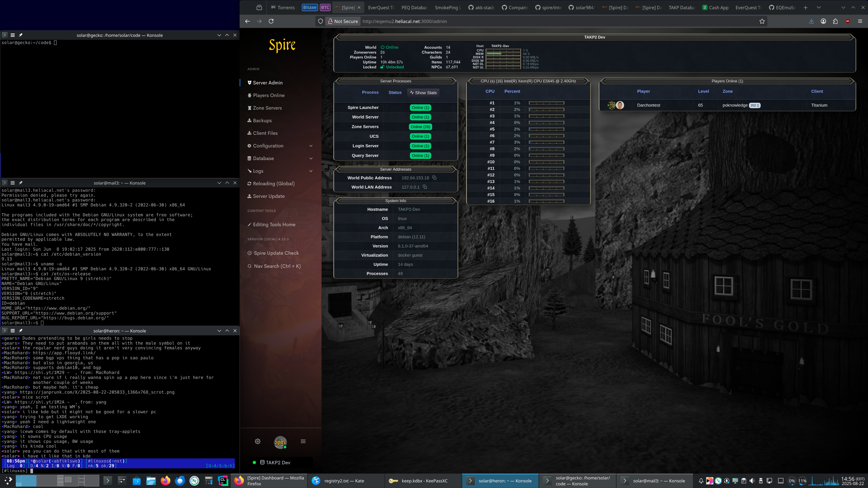Viewport: 868px width, 488px height.
Task: Copy World LAN Address icon
Action: click(x=425, y=187)
